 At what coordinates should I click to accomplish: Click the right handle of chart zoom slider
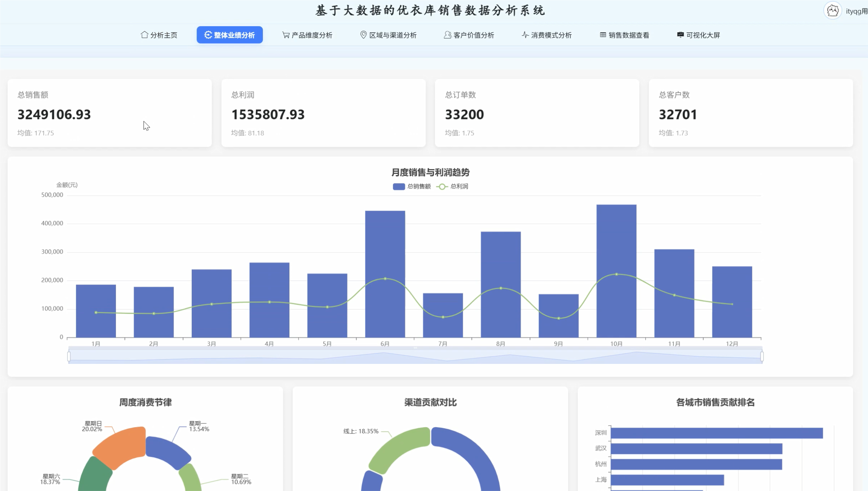[x=762, y=356]
